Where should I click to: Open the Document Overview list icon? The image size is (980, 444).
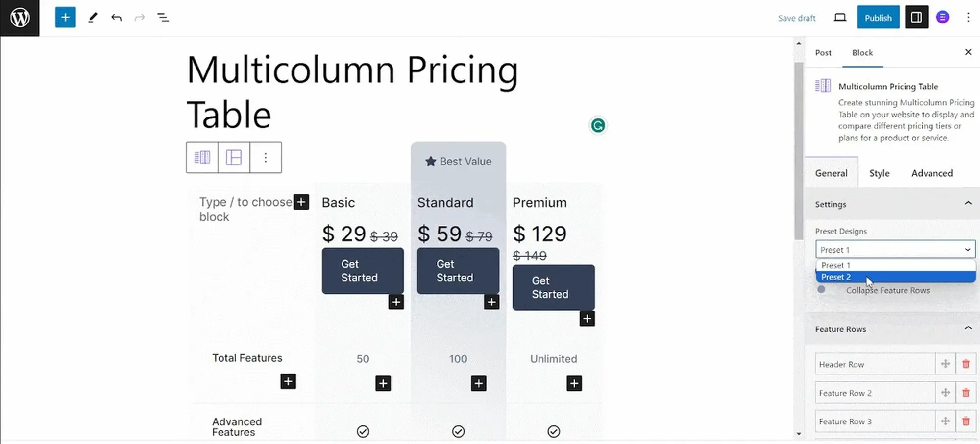(163, 18)
